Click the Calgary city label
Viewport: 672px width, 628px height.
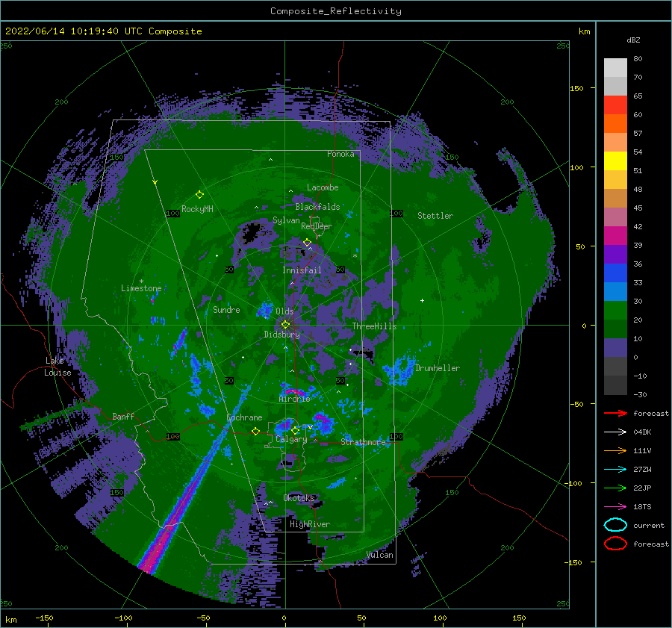point(291,439)
